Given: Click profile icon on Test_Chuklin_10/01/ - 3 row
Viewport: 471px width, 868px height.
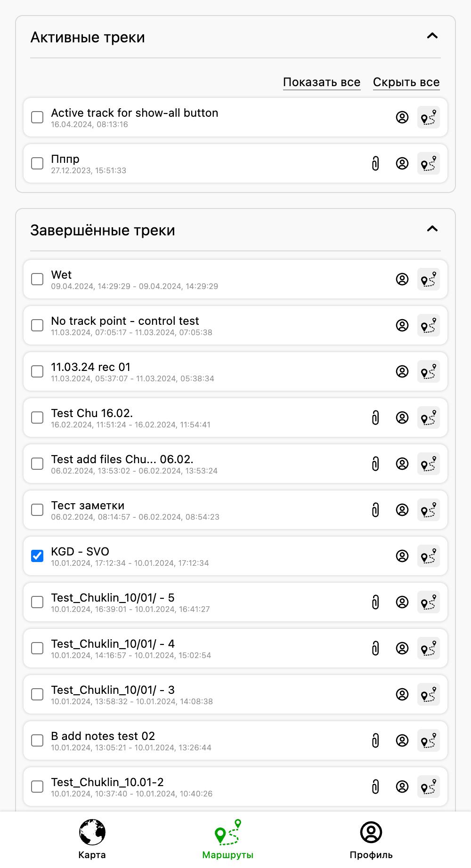Looking at the screenshot, I should (x=402, y=694).
